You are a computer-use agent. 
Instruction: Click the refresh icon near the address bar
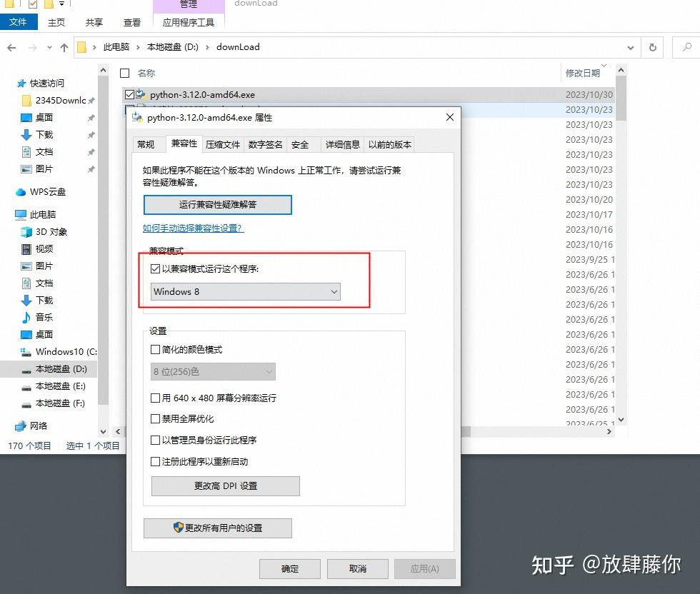click(x=653, y=47)
